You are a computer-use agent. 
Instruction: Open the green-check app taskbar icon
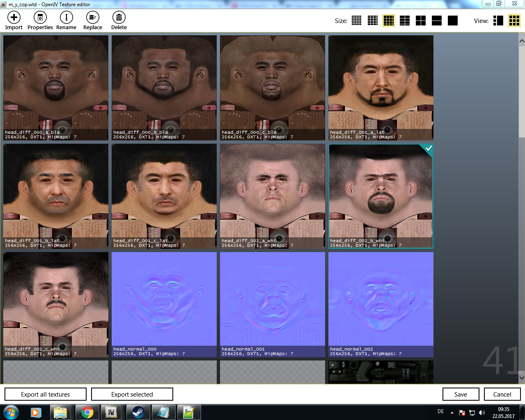(189, 412)
